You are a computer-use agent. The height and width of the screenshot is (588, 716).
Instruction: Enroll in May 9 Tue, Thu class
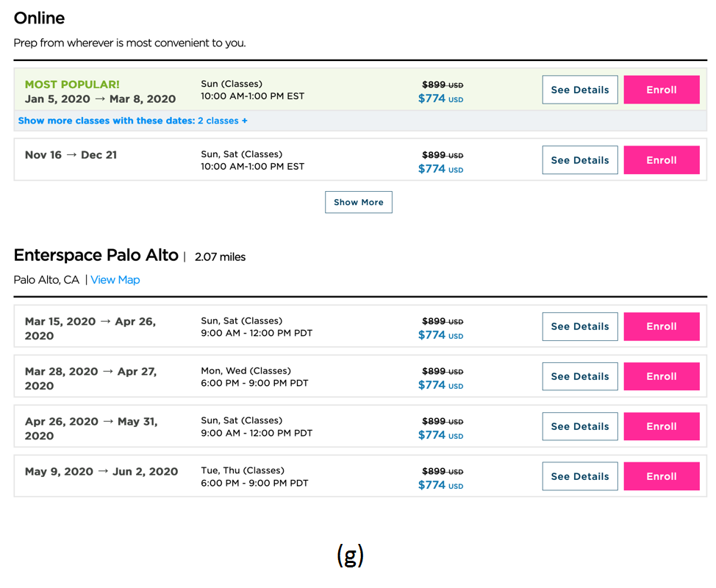point(661,476)
